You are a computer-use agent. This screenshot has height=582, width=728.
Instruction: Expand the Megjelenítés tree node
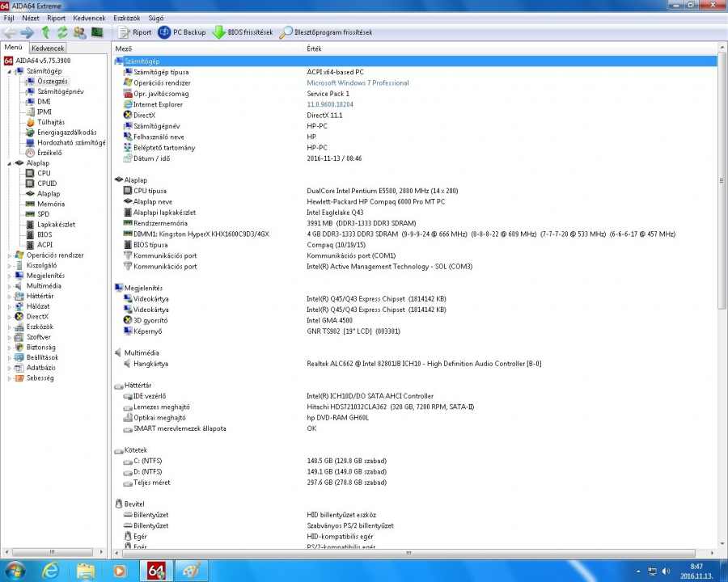tap(9, 276)
